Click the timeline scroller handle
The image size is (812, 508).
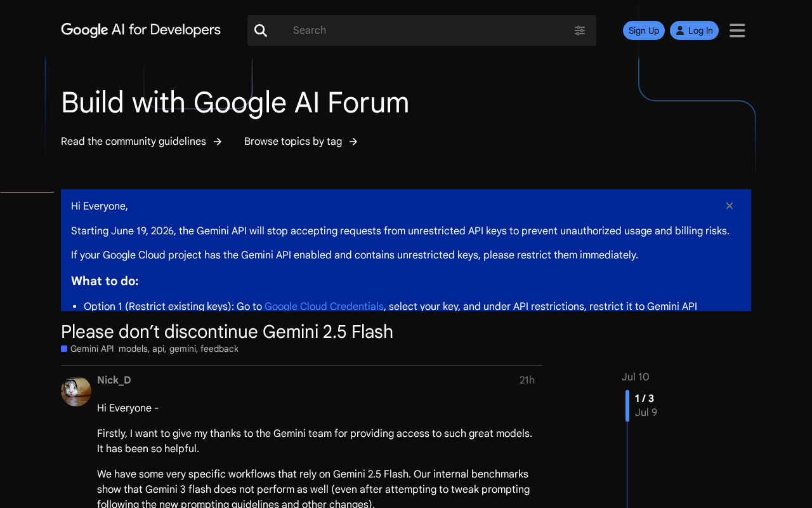627,405
